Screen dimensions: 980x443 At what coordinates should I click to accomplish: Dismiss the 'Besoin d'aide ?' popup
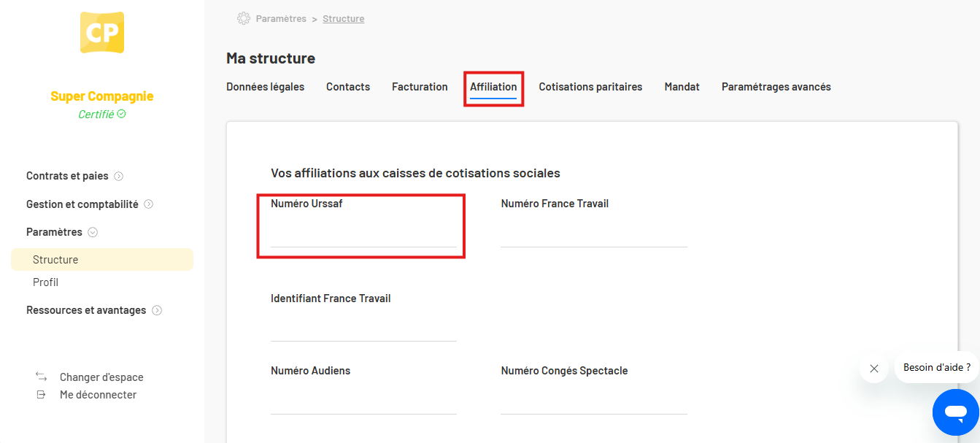tap(874, 369)
